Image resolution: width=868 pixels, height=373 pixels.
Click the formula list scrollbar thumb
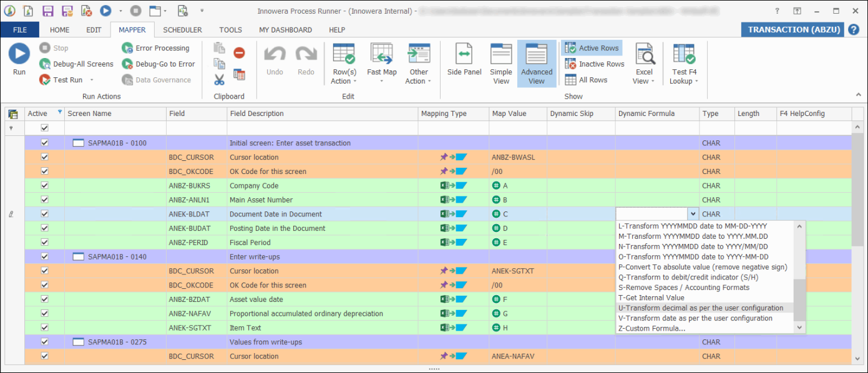[x=799, y=301]
